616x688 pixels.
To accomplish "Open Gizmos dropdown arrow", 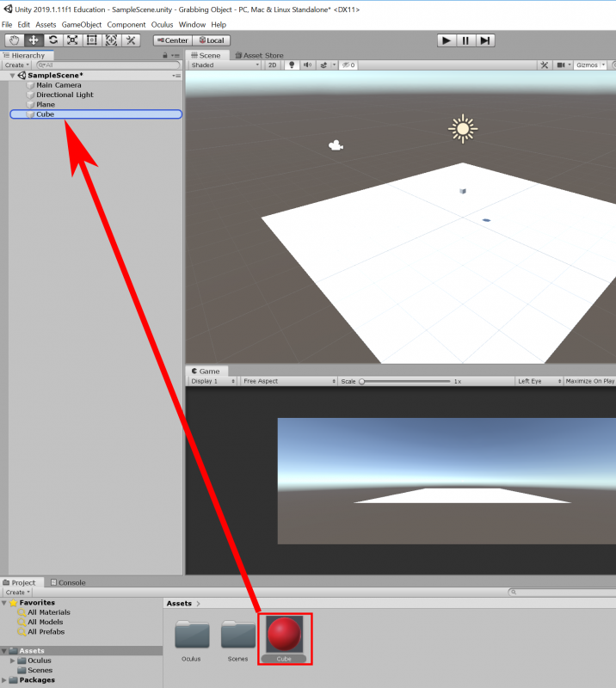I will [x=603, y=65].
